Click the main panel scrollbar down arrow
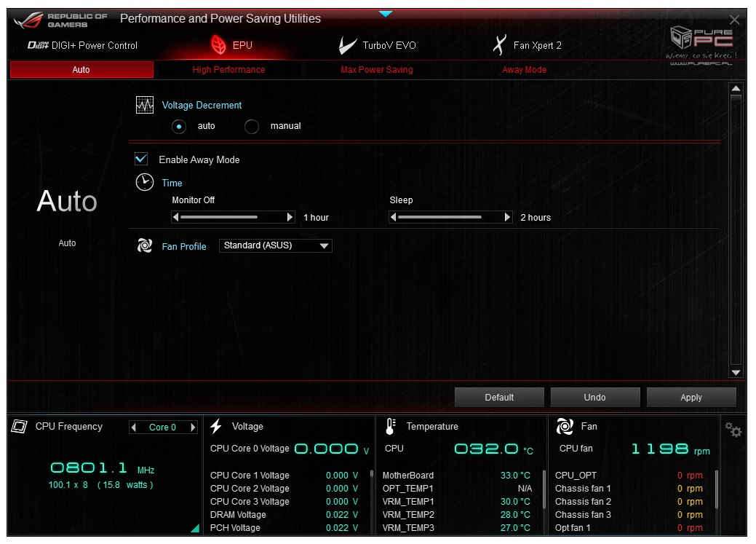756x544 pixels. click(x=736, y=372)
